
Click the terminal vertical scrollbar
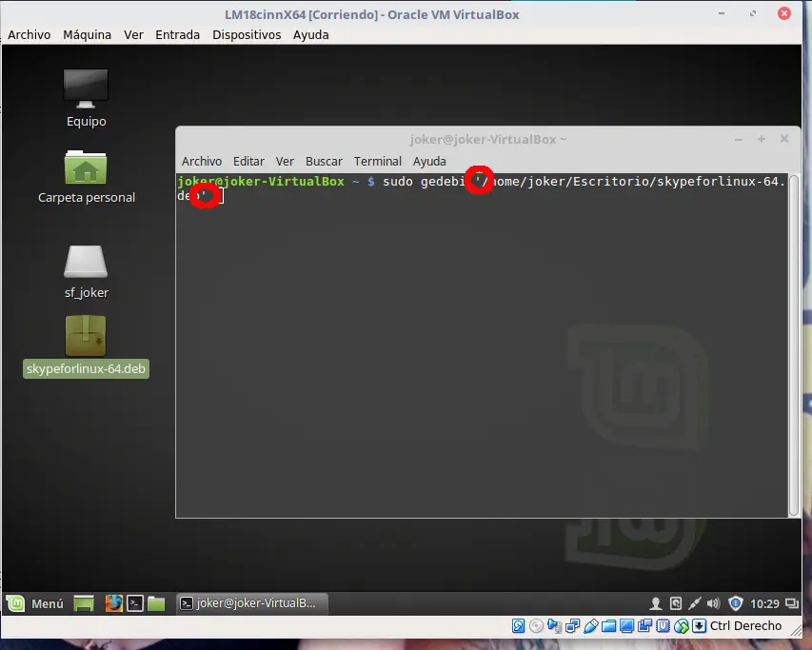pyautogui.click(x=793, y=345)
